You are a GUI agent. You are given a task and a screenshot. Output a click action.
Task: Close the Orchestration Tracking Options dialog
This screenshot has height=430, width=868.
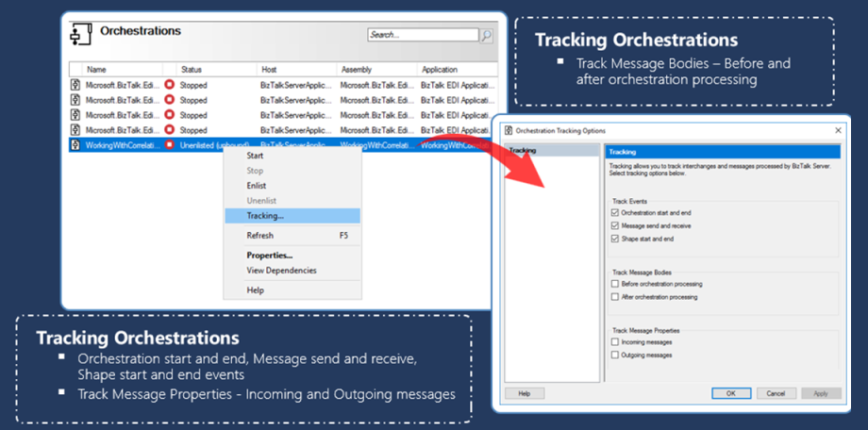[838, 131]
